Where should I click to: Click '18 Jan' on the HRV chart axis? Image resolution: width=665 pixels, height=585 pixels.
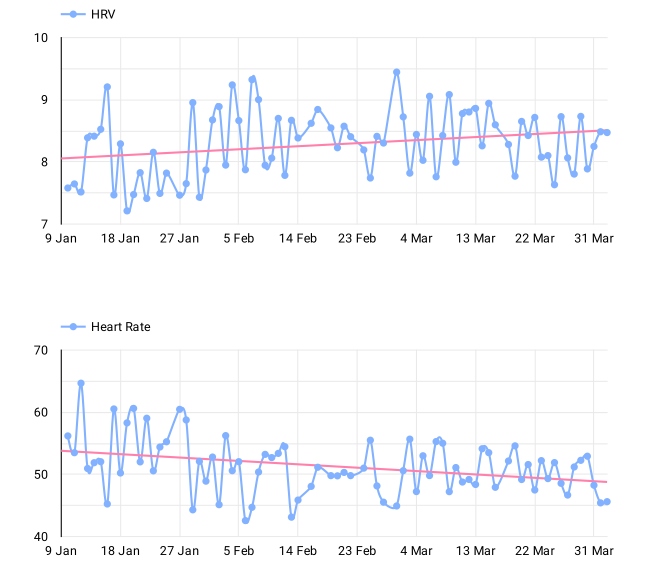point(120,238)
